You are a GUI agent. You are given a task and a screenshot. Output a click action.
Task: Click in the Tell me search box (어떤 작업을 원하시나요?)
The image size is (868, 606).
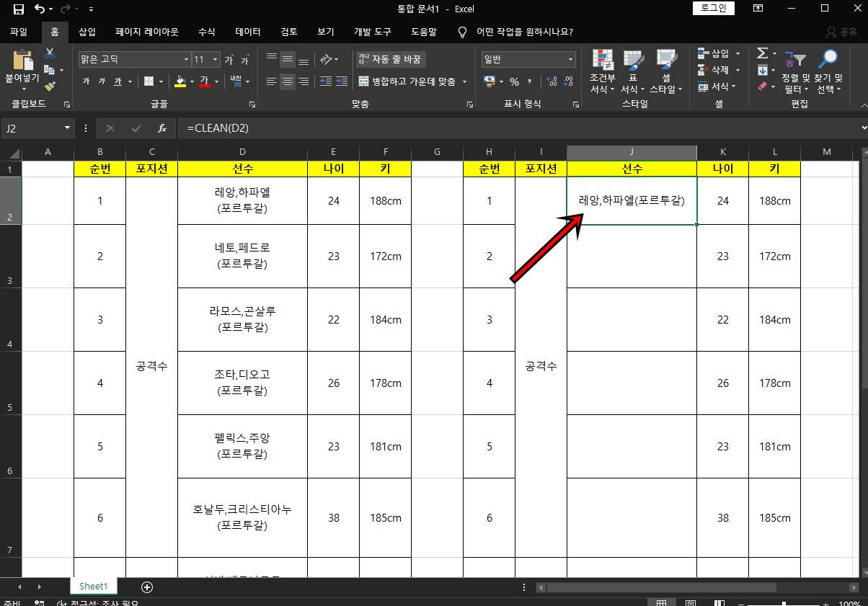525,32
